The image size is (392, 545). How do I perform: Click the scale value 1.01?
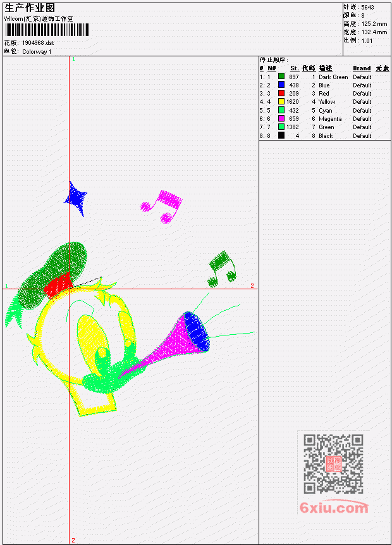tap(367, 41)
